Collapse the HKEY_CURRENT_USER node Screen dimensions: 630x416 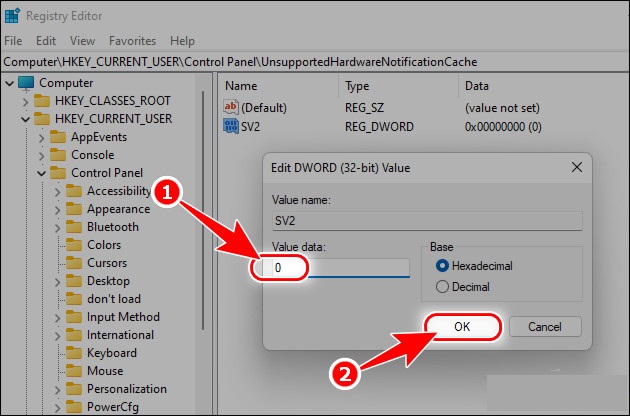coord(25,119)
